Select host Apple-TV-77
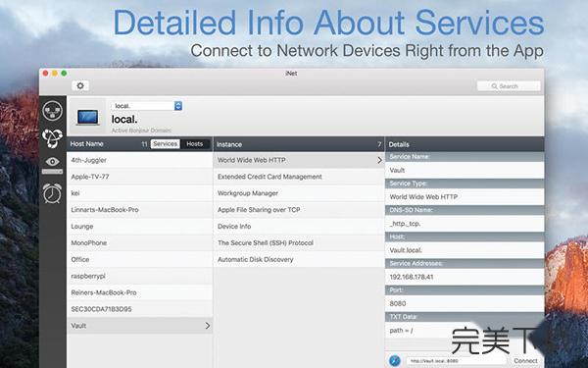This screenshot has width=588, height=368. click(x=139, y=177)
